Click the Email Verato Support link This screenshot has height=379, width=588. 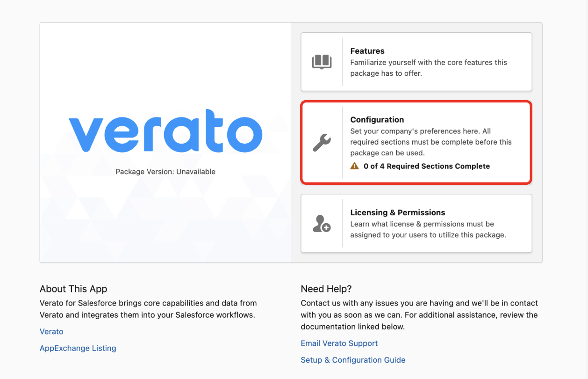[x=339, y=343]
